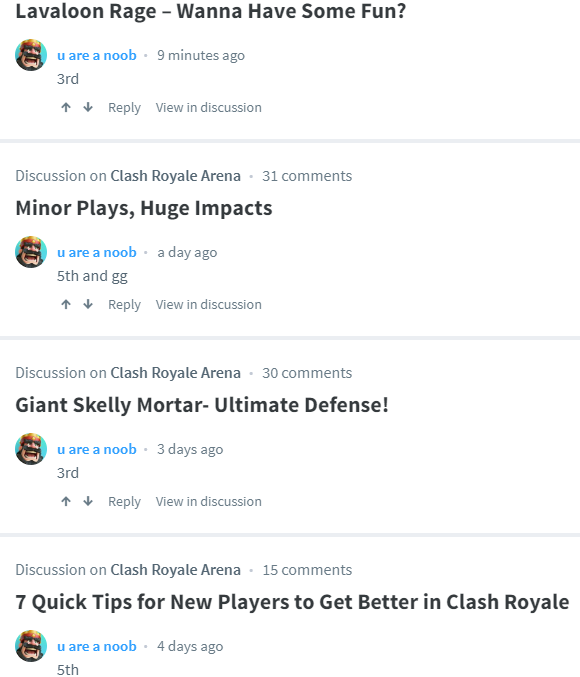Reply to the Lavaloon Rage comment
580x677 pixels.
pos(124,108)
